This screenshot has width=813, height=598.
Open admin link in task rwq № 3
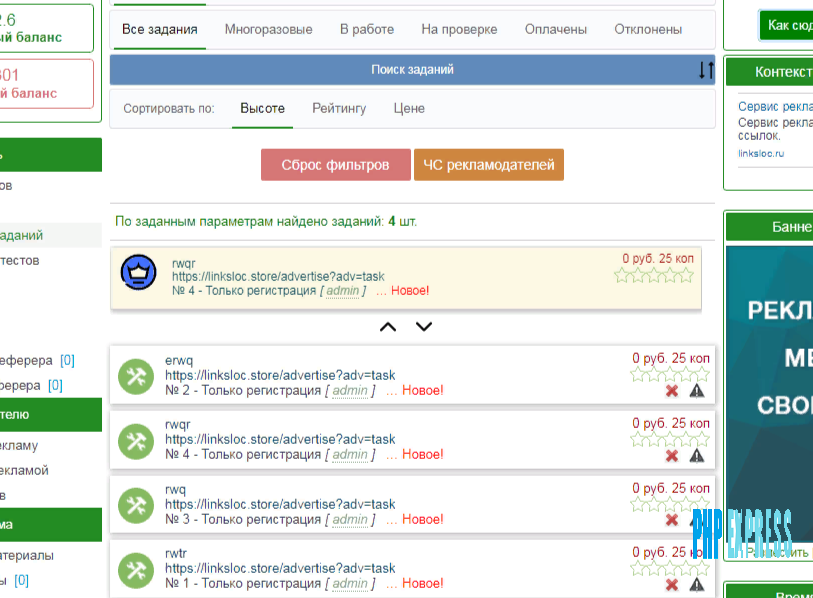pos(350,519)
